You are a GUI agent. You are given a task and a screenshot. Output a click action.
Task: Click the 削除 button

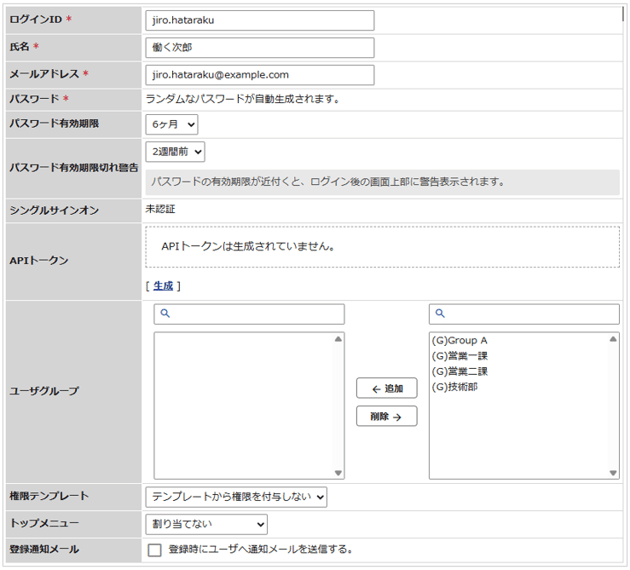click(387, 416)
